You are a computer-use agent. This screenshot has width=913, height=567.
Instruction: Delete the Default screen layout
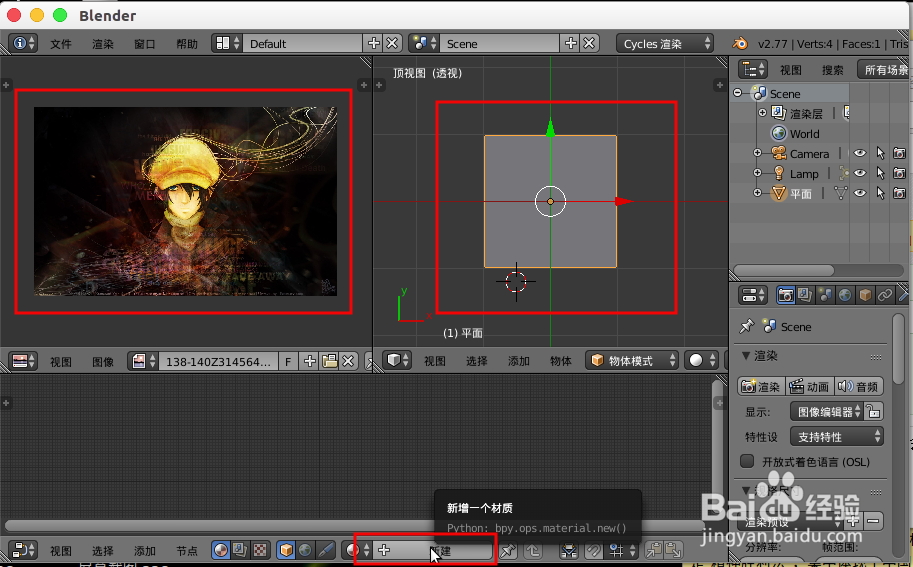tap(392, 44)
